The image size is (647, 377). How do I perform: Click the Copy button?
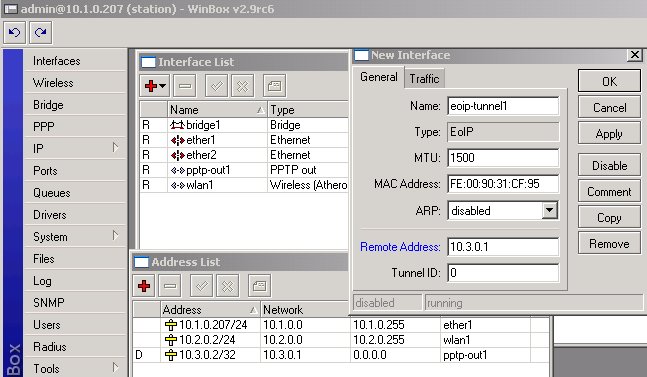pyautogui.click(x=609, y=217)
